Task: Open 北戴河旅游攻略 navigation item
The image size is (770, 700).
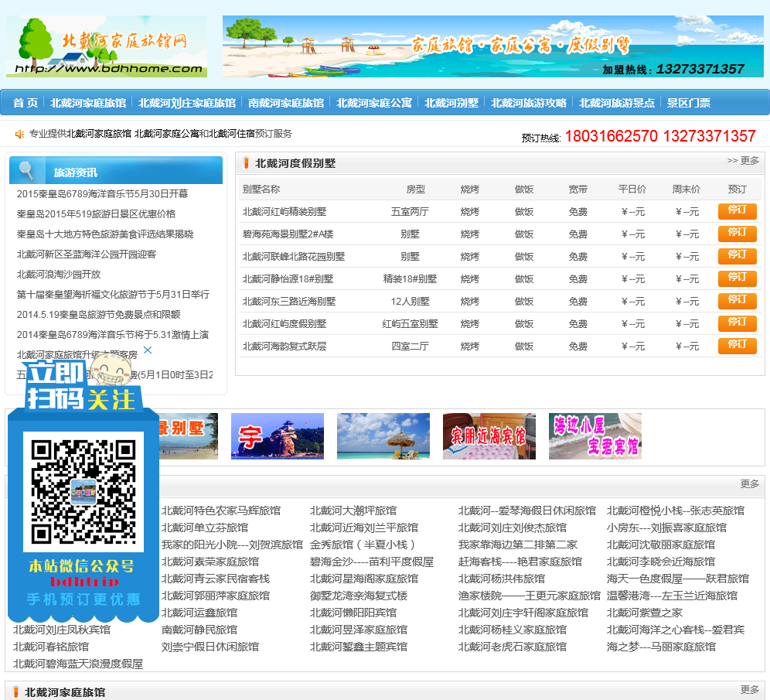Action: coord(528,103)
